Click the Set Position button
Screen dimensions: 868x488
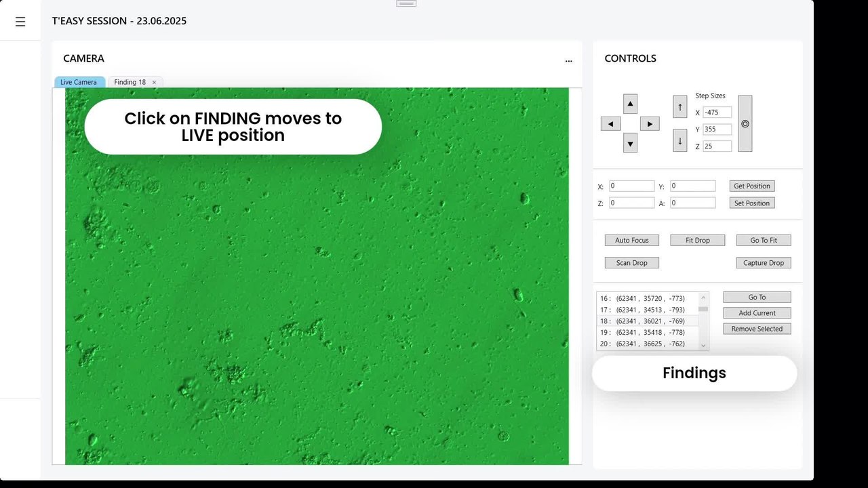[752, 203]
